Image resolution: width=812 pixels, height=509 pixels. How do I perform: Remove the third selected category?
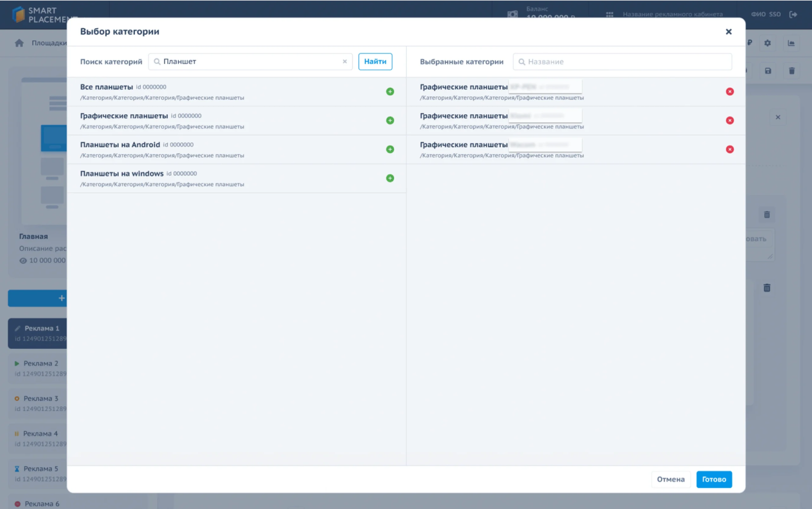(730, 149)
